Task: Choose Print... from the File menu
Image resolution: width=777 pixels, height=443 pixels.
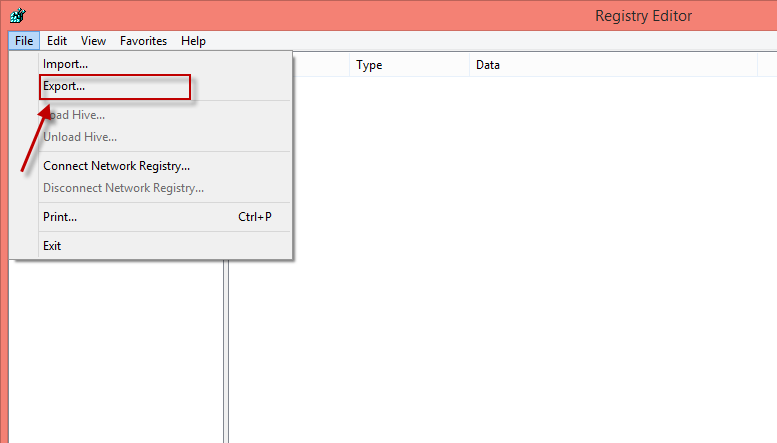Action: click(60, 217)
